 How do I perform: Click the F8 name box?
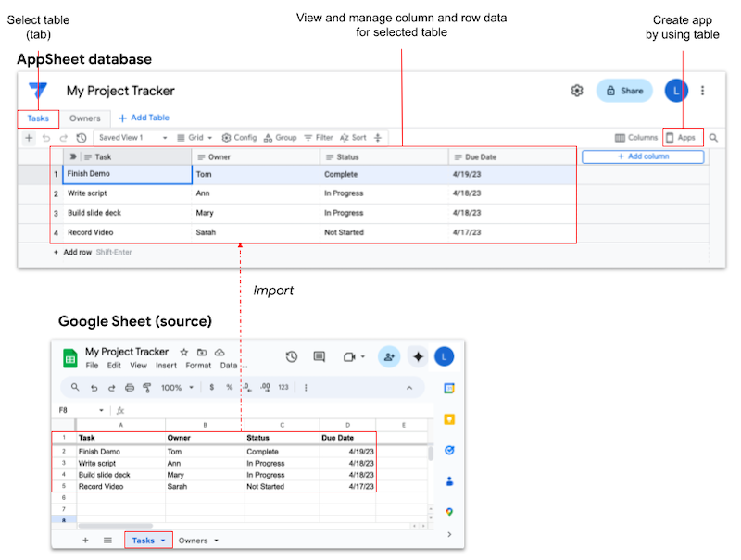click(81, 410)
